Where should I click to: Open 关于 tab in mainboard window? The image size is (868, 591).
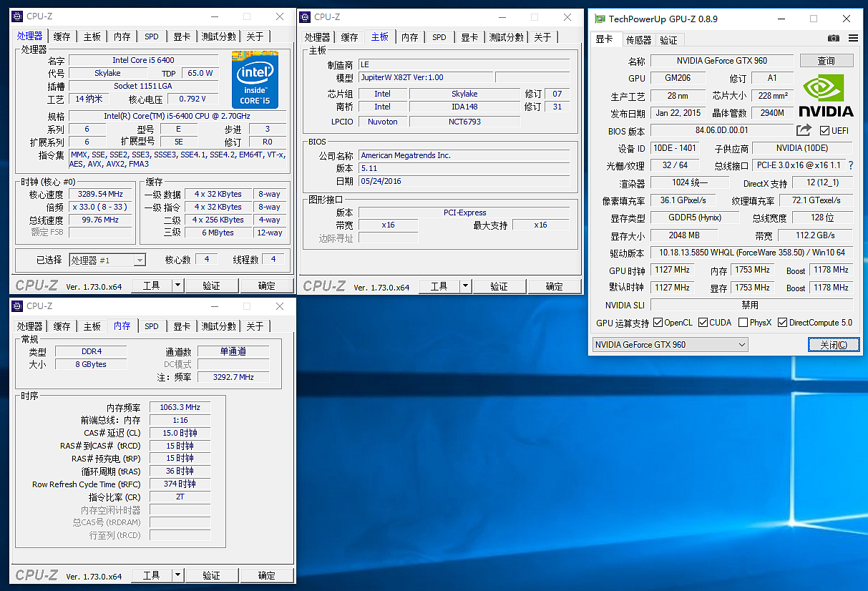coord(542,37)
